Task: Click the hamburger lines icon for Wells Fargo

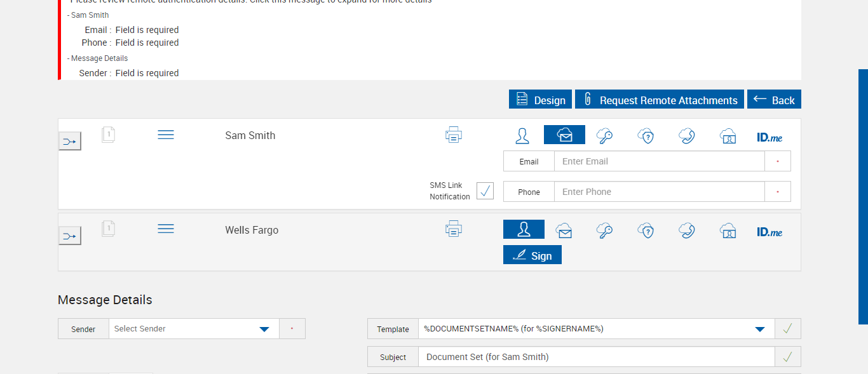Action: tap(166, 229)
